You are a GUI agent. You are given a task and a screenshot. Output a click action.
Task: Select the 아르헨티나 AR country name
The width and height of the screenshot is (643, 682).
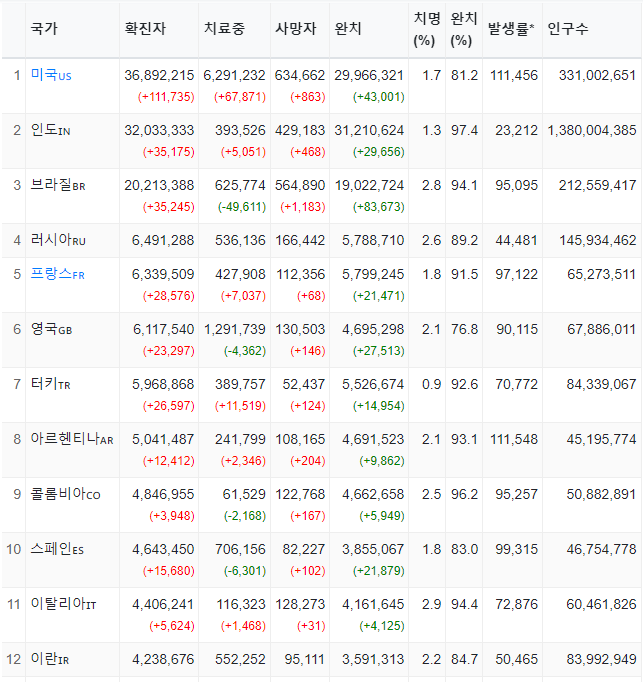tap(72, 439)
